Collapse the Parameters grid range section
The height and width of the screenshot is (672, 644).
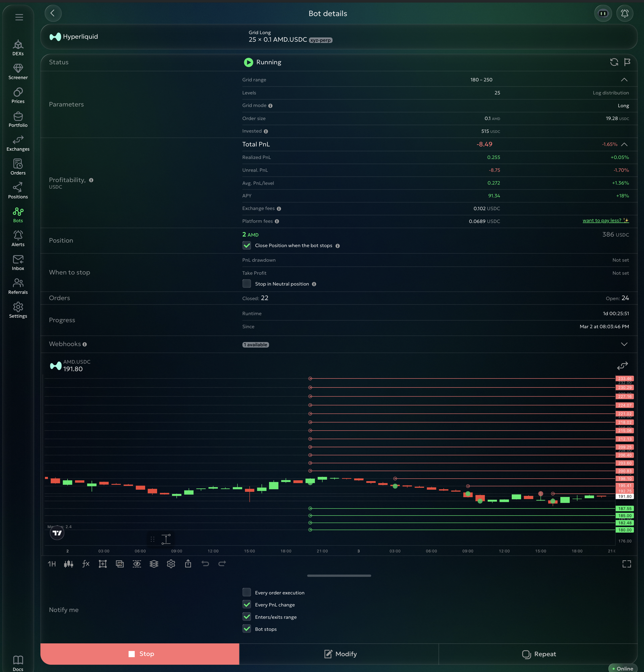point(624,80)
